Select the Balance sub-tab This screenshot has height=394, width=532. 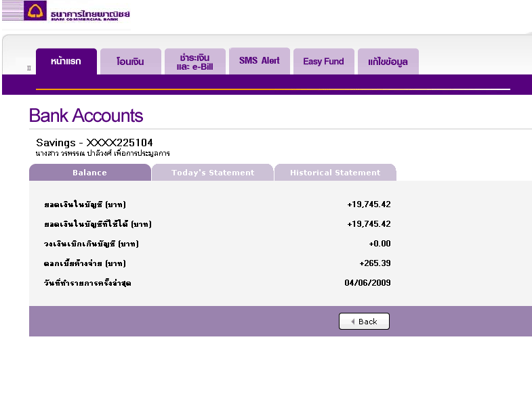90,173
